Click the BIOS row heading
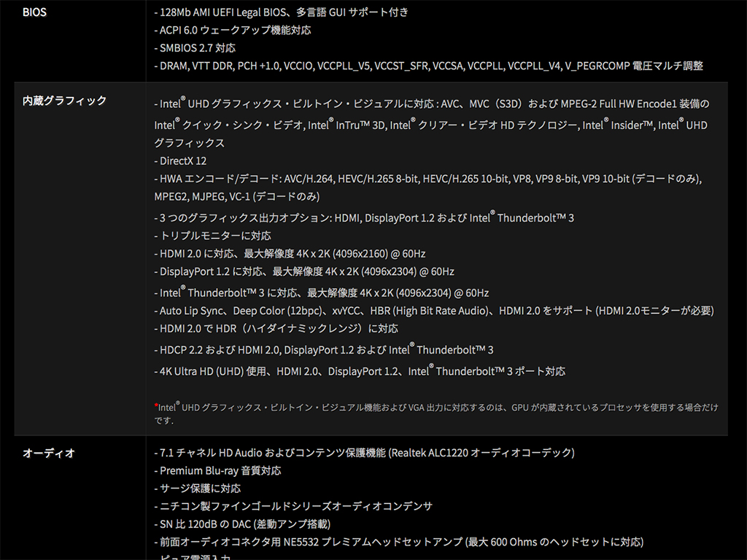The width and height of the screenshot is (747, 560). [x=34, y=12]
